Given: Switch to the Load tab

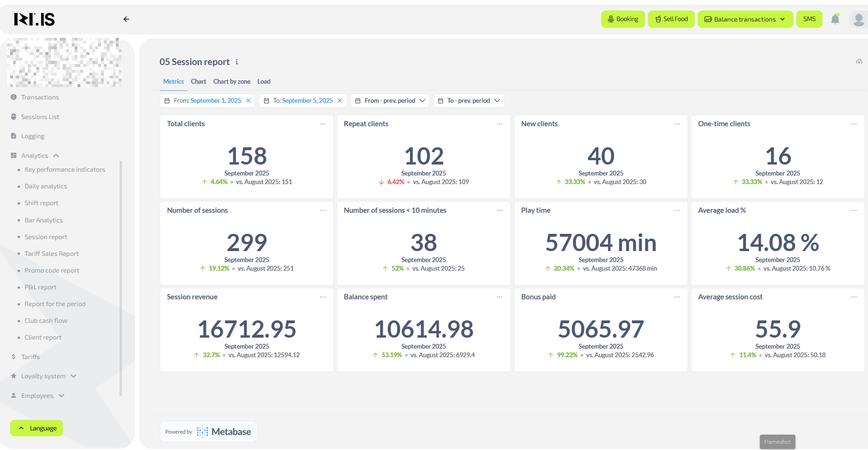Looking at the screenshot, I should tap(264, 82).
